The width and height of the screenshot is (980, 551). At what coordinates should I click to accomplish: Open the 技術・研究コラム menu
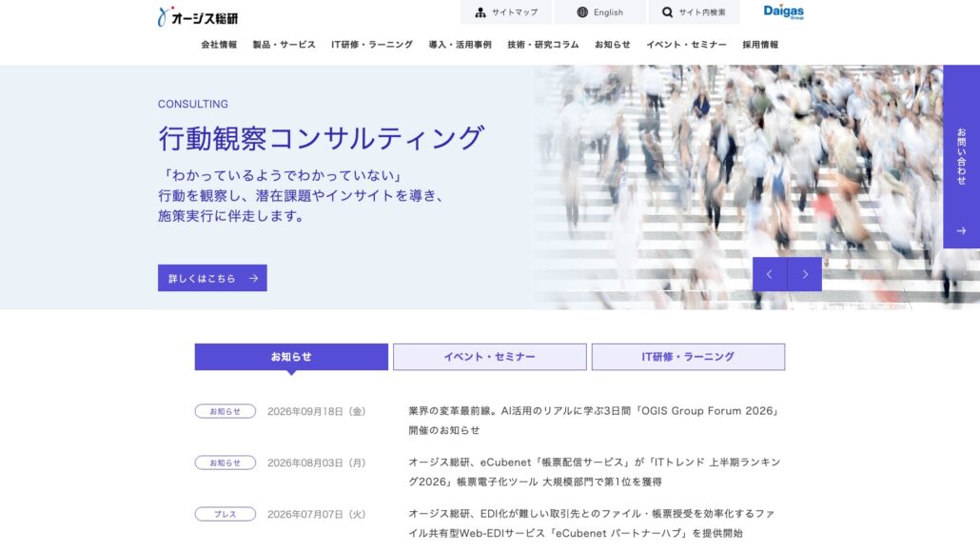pyautogui.click(x=543, y=45)
